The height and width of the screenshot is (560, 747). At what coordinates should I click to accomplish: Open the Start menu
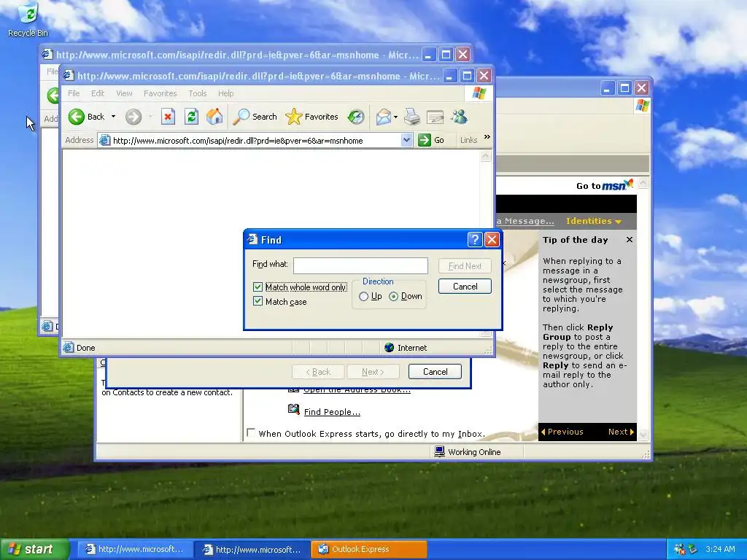pyautogui.click(x=34, y=549)
